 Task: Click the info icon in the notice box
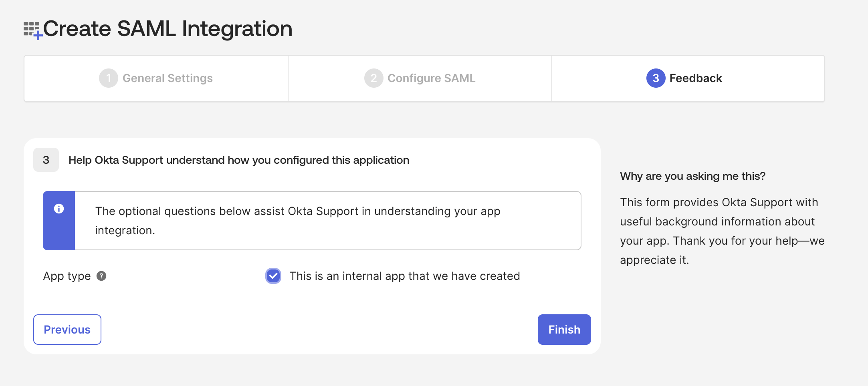click(59, 209)
